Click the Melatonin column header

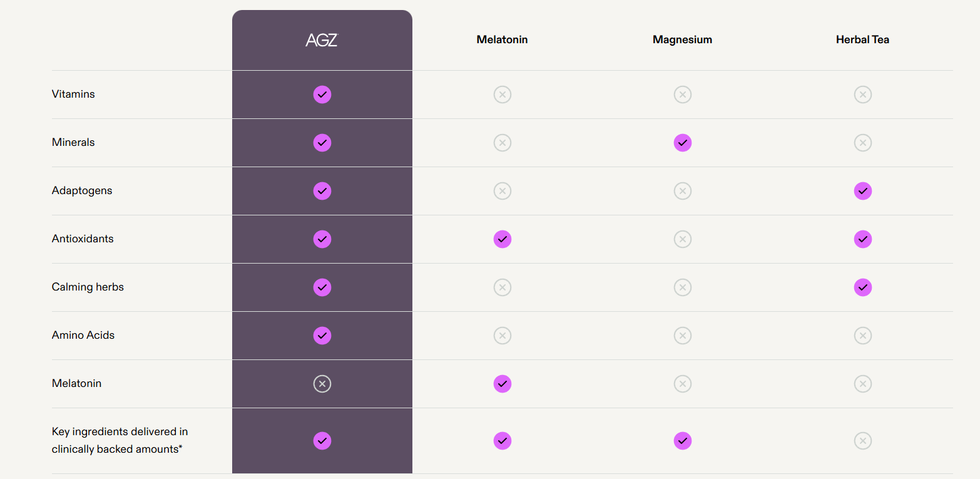(502, 39)
